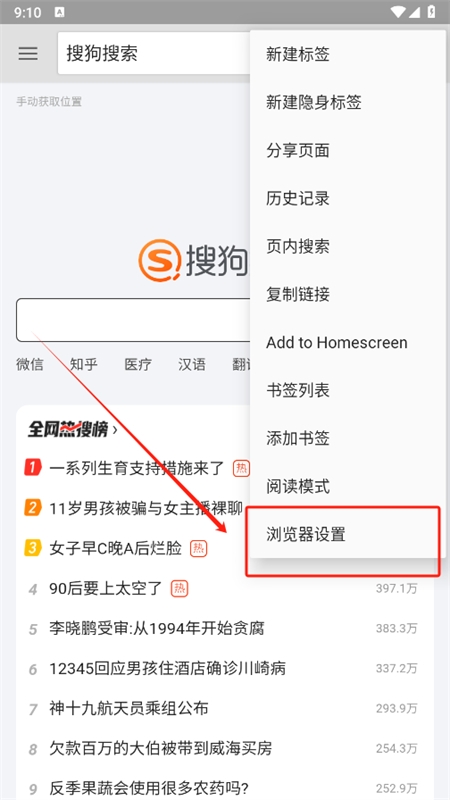Tap the Wi-Fi status icon

[x=398, y=12]
